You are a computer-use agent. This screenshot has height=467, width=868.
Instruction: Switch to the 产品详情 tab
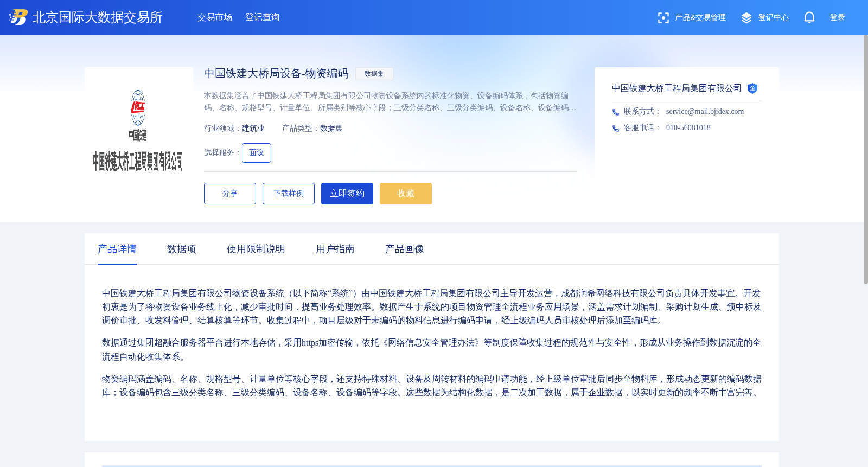117,249
